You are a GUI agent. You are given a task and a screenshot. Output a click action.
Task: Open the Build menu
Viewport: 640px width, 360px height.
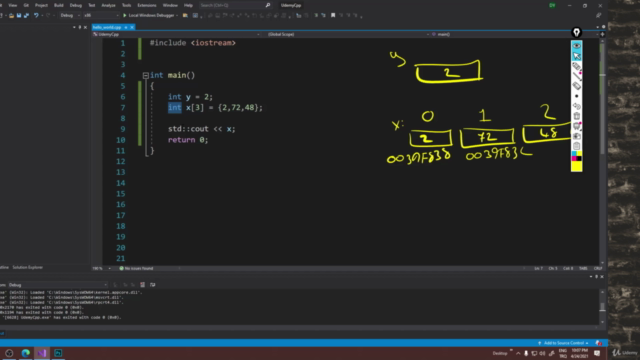pos(59,5)
